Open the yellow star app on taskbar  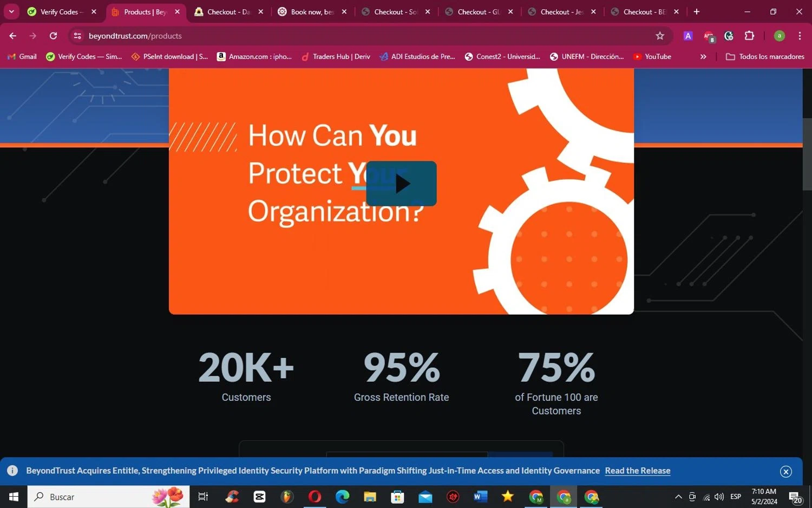[508, 497]
